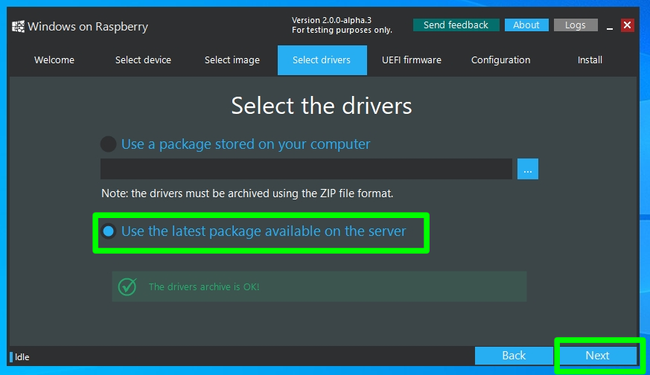Select 'Use a package stored on your computer'

pos(235,144)
